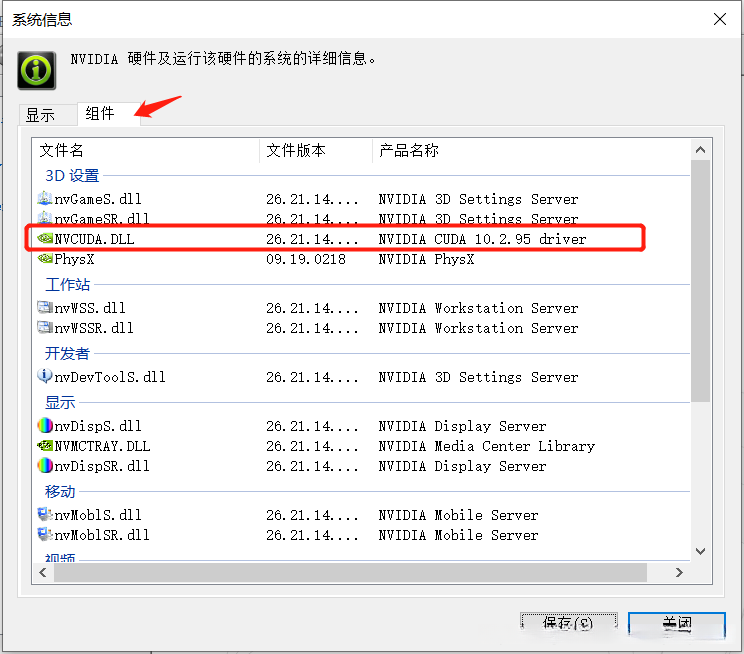Click the 开发者 group header
The width and height of the screenshot is (744, 654).
[x=67, y=354]
